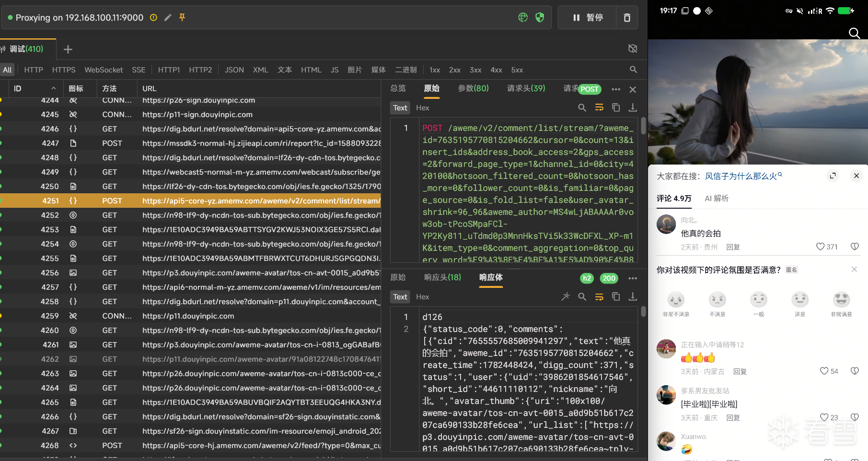This screenshot has width=868, height=461.
Task: Reply to the 他真的会拍 comment
Action: pos(733,247)
